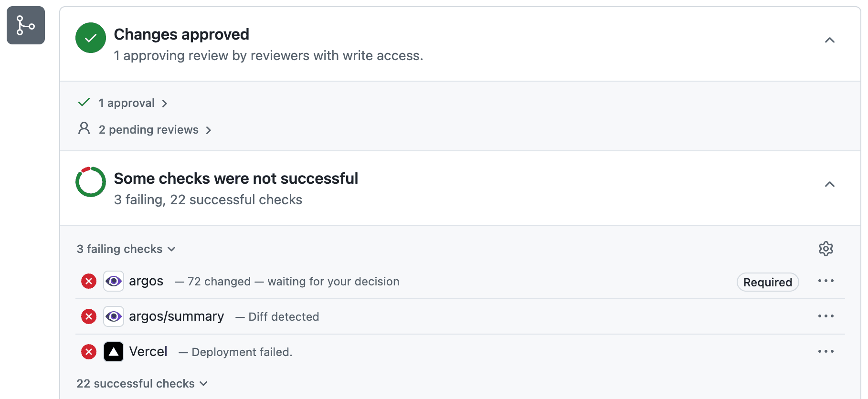Click the red X beside Vercel
The height and width of the screenshot is (399, 868).
pos(88,352)
